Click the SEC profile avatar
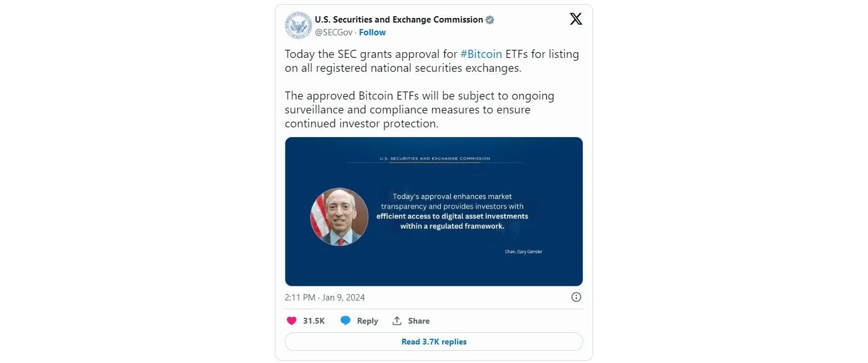This screenshot has width=868, height=363. (298, 25)
